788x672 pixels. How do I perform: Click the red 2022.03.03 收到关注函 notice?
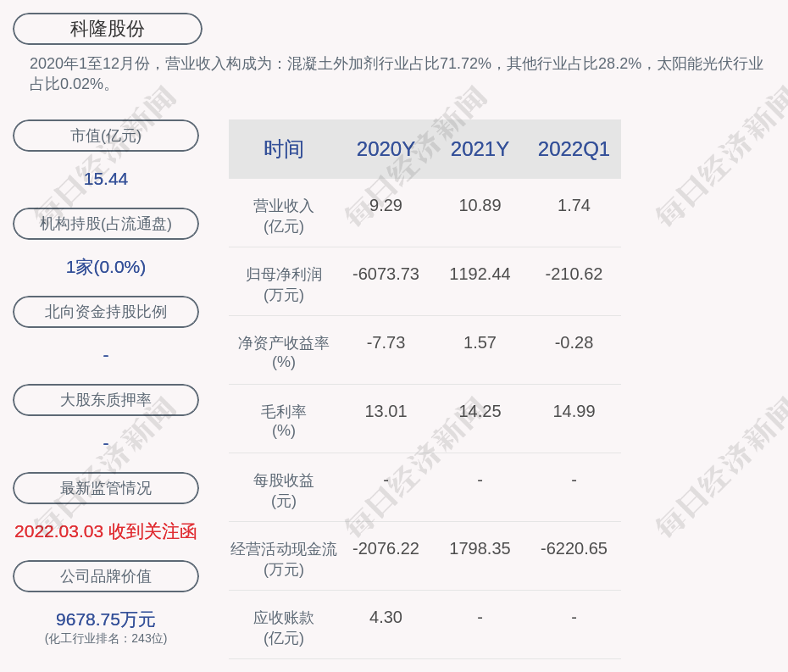[106, 532]
